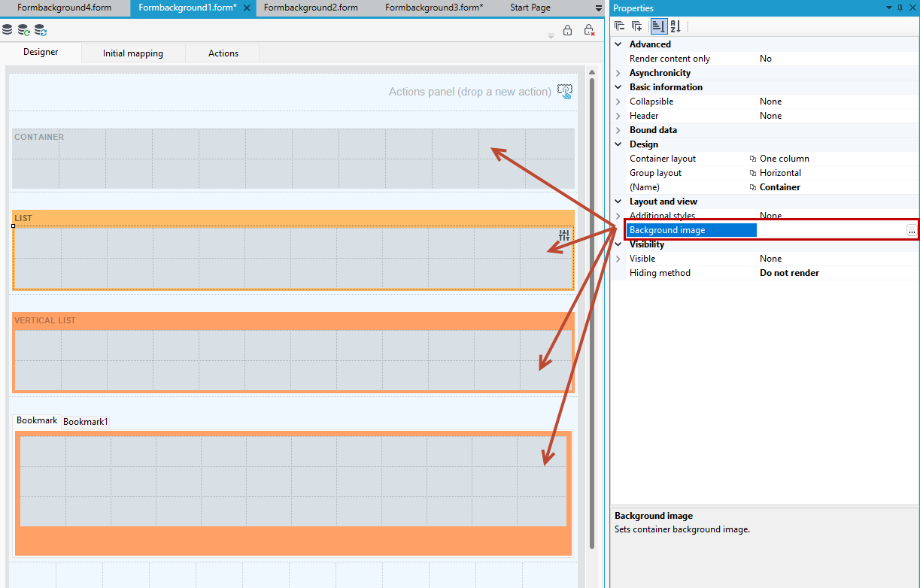Collapse the Advanced category

coord(618,44)
